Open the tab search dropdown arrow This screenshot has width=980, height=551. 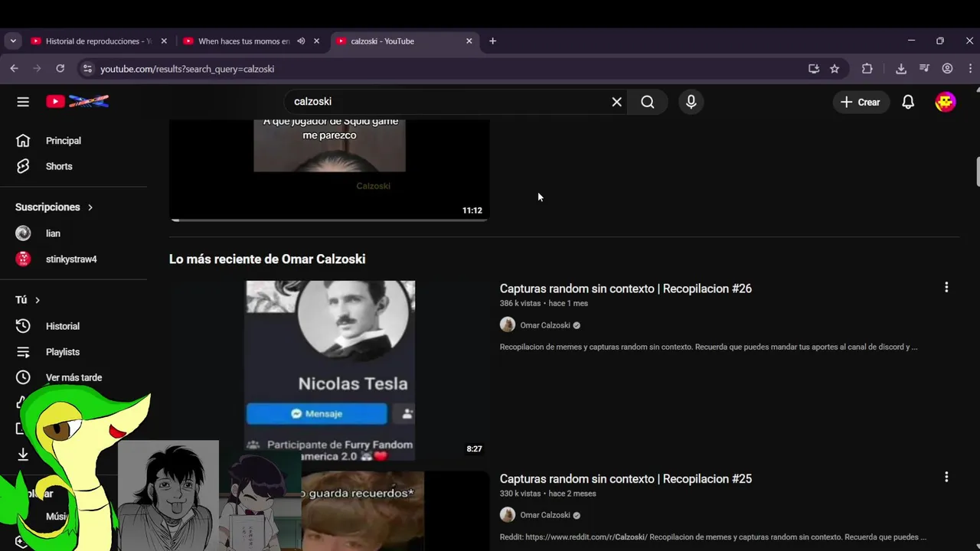(x=13, y=41)
